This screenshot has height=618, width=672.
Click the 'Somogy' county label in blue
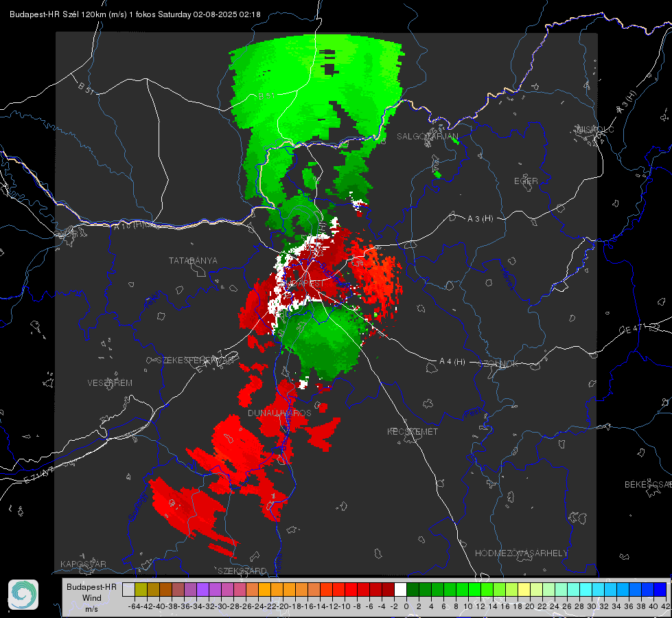pos(138,507)
